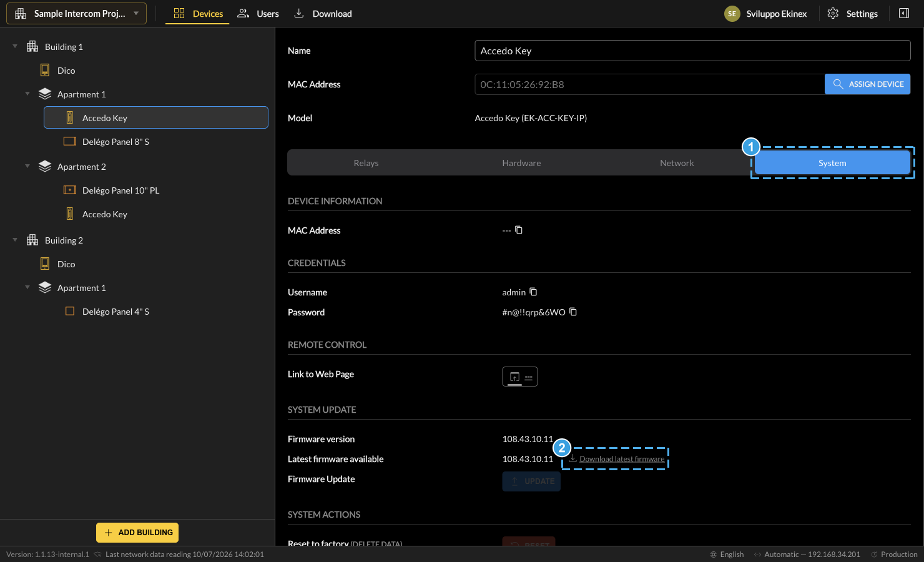
Task: Click the Users people icon
Action: 243,13
